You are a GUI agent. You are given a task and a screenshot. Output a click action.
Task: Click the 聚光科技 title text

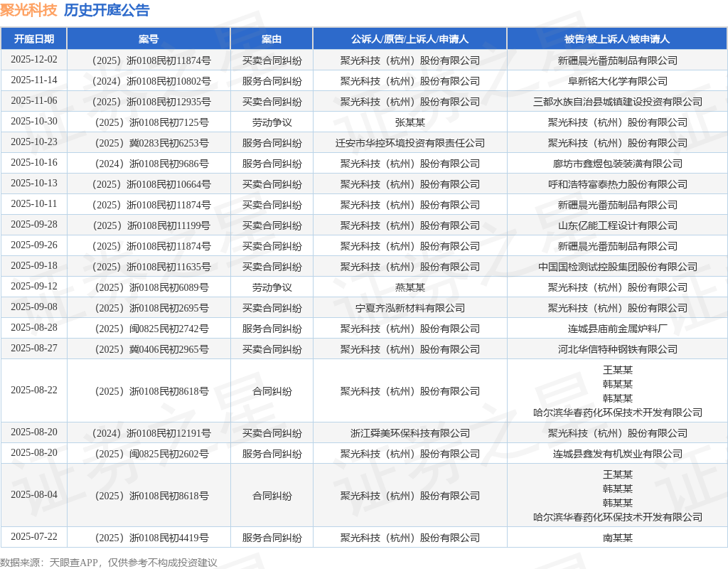click(x=28, y=10)
